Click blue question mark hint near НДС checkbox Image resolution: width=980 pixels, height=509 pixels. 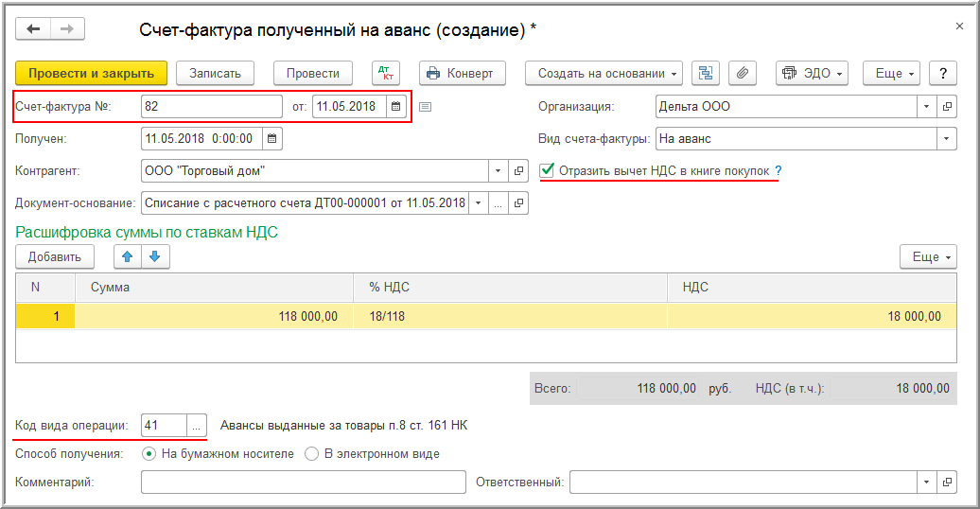[779, 170]
